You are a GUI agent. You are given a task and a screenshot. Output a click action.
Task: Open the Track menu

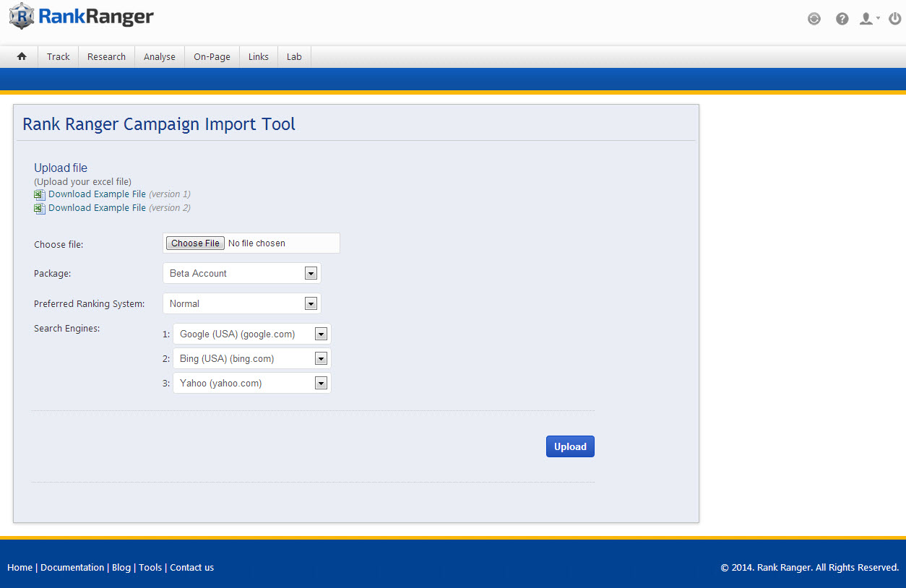click(x=59, y=56)
